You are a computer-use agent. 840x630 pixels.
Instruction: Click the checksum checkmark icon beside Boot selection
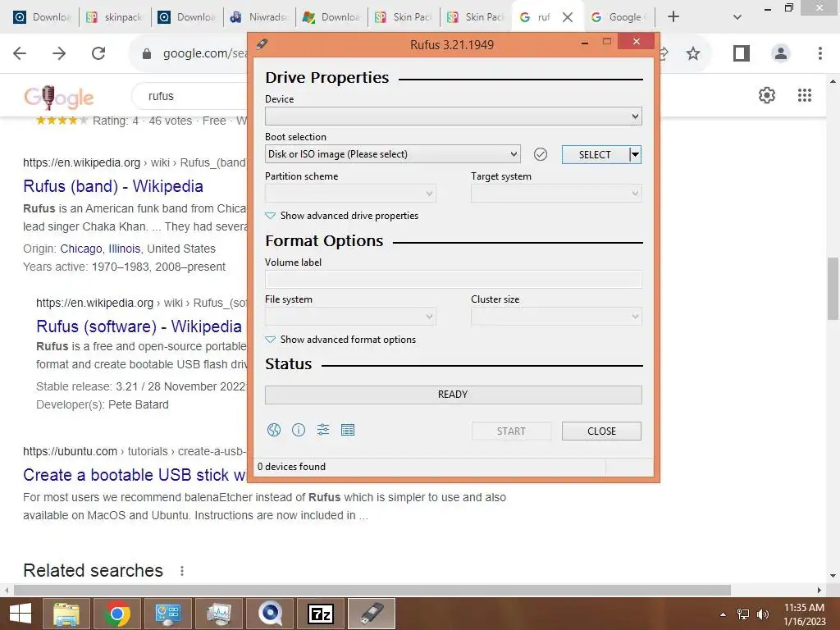(541, 154)
